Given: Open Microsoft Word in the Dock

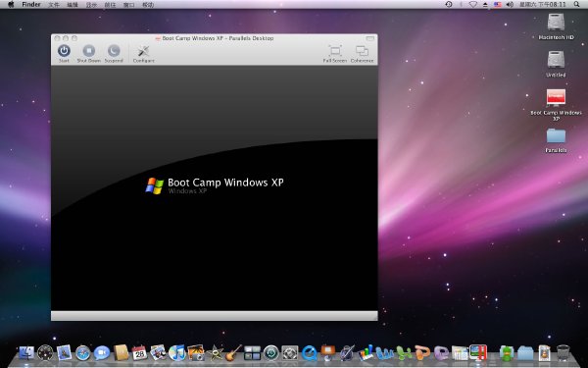Looking at the screenshot, I should coord(385,352).
